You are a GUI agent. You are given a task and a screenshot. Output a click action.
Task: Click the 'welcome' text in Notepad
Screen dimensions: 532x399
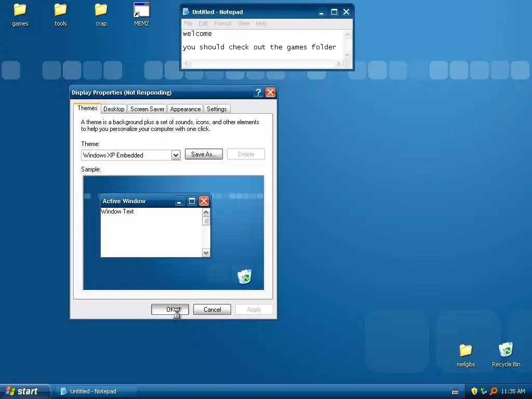click(x=197, y=34)
